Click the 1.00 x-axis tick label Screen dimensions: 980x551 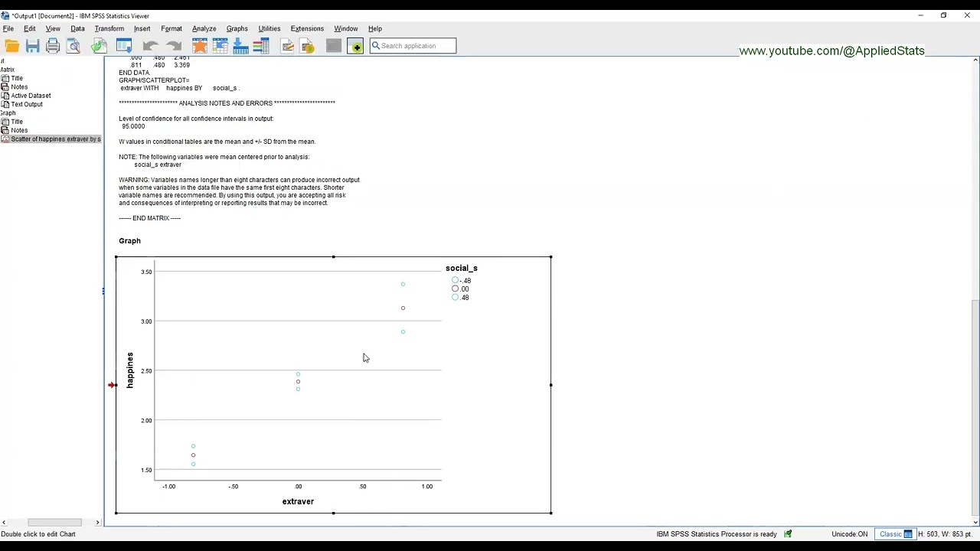click(427, 487)
